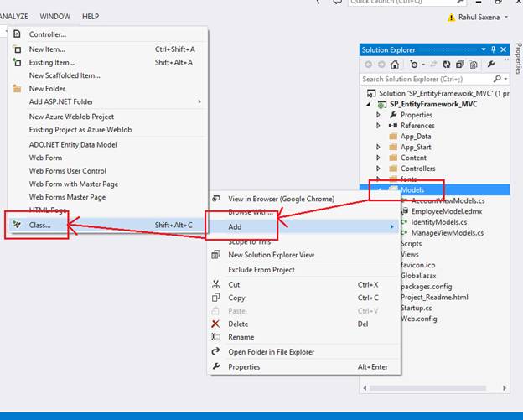
Task: Open the WINDOW menu
Action: pos(55,16)
